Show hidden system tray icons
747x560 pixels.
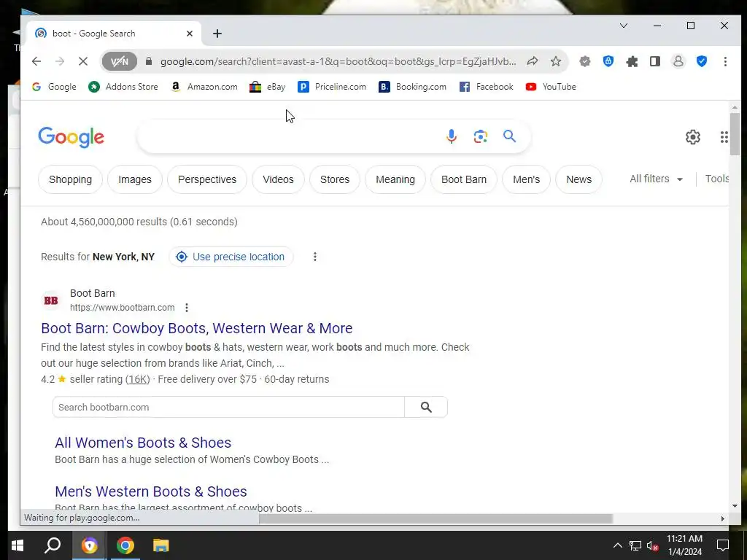coord(617,545)
